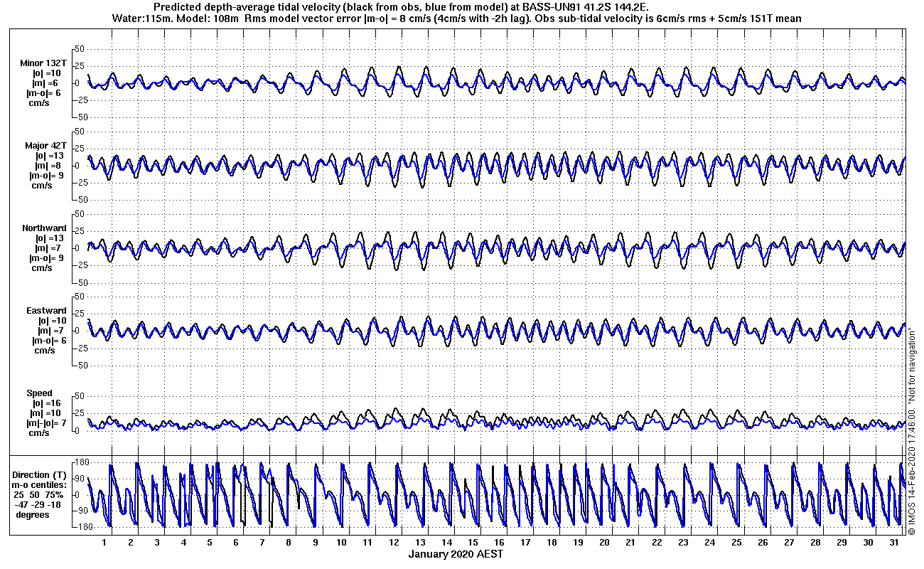
Task: Click day '3' on the date axis
Action: click(157, 542)
